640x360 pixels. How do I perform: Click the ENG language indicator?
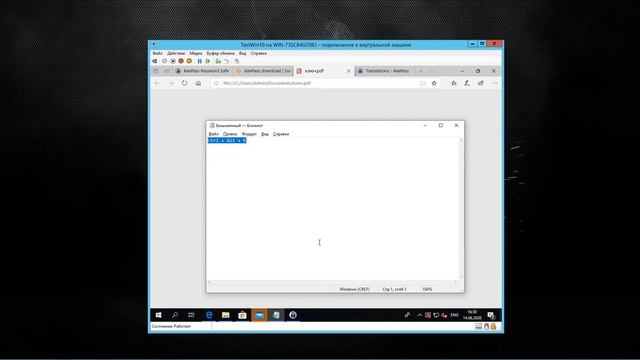click(454, 315)
